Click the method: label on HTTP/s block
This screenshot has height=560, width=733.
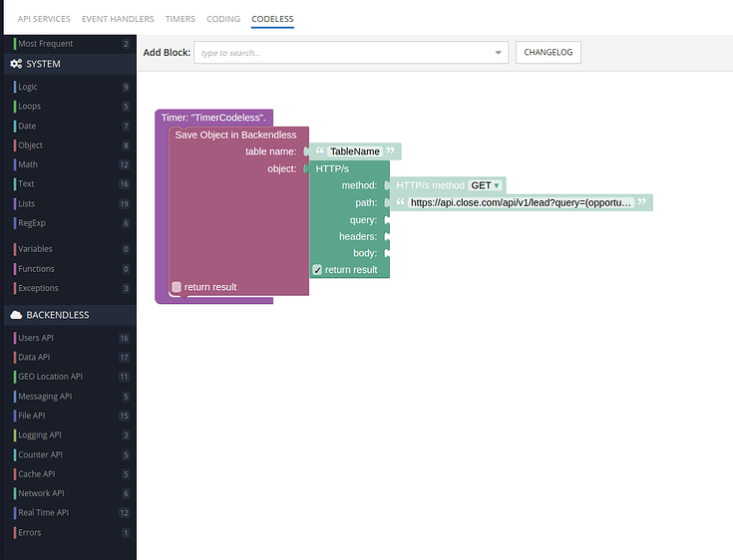click(x=359, y=185)
